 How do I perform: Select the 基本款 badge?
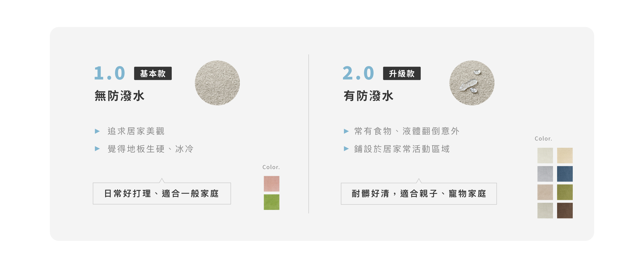pos(153,73)
